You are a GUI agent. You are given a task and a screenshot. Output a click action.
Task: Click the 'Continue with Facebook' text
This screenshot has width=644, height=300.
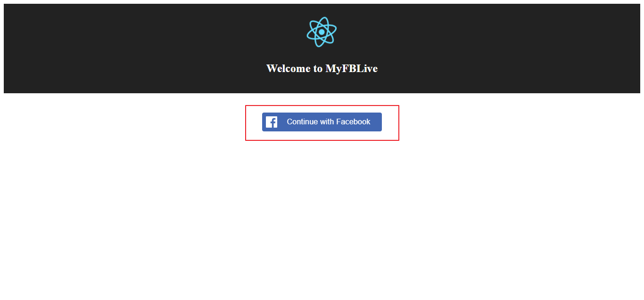(x=329, y=122)
